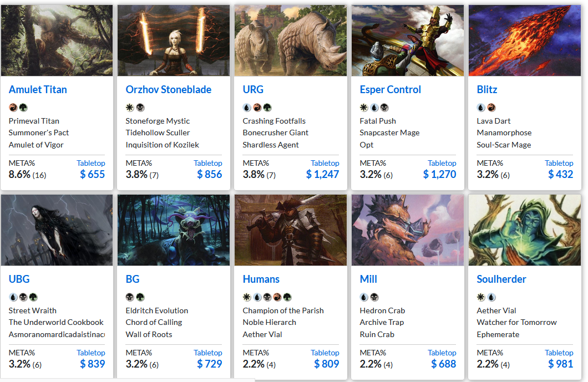The width and height of the screenshot is (588, 382).
Task: Click the white mana symbol under Orzhov Stoneblade
Action: [x=130, y=108]
